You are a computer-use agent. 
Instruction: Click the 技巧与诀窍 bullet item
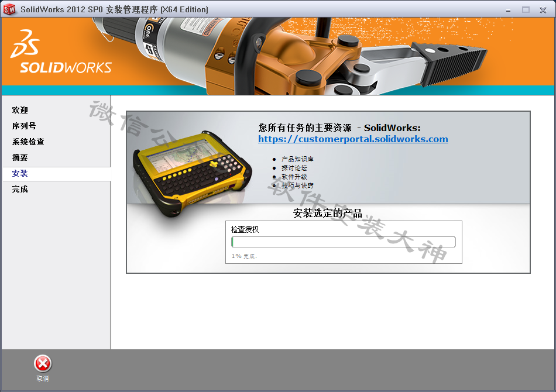(x=297, y=185)
